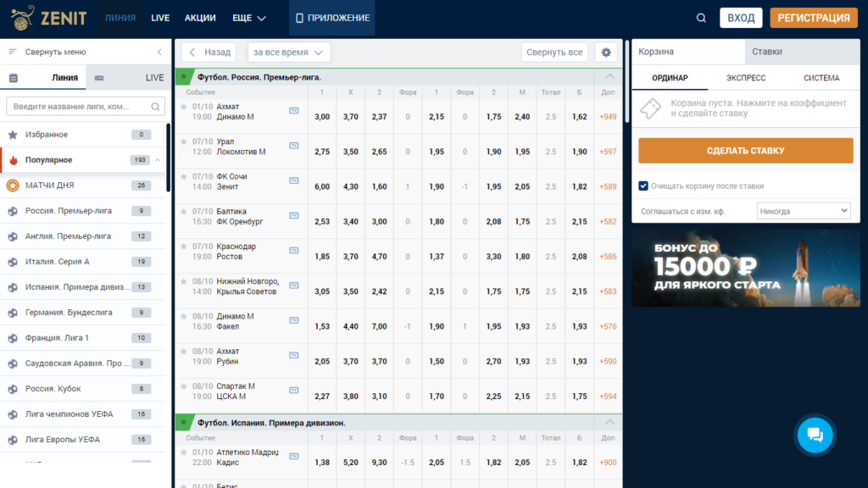Click TV broadcast icon for Балтика – ФК Оренбург
This screenshot has height=488, width=868.
pyautogui.click(x=294, y=215)
